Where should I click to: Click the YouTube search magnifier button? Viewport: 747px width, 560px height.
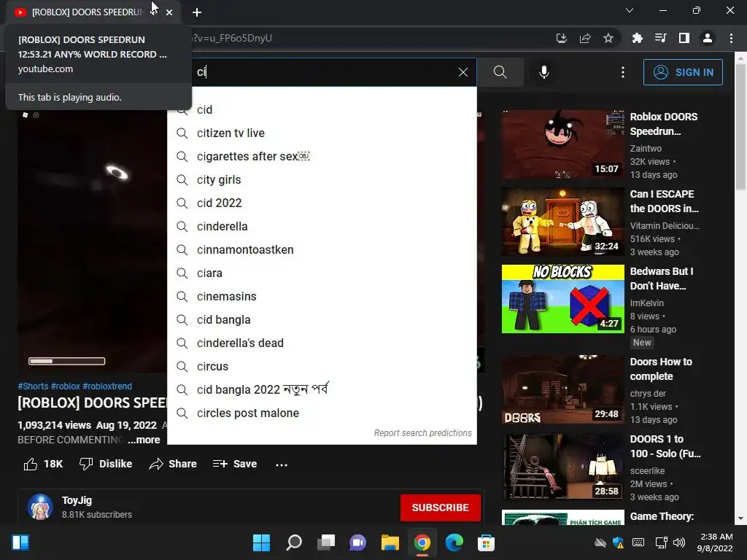500,72
